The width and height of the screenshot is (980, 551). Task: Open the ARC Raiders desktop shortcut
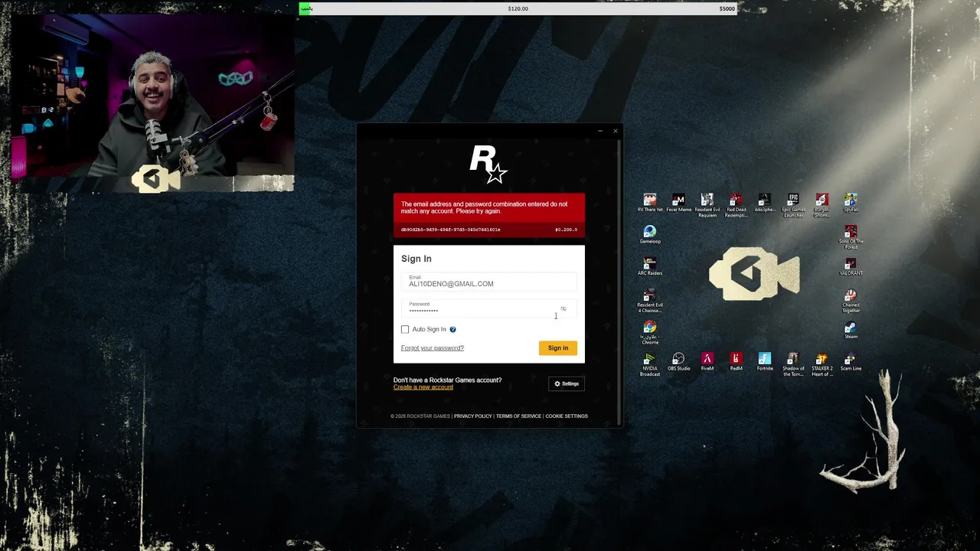[650, 267]
